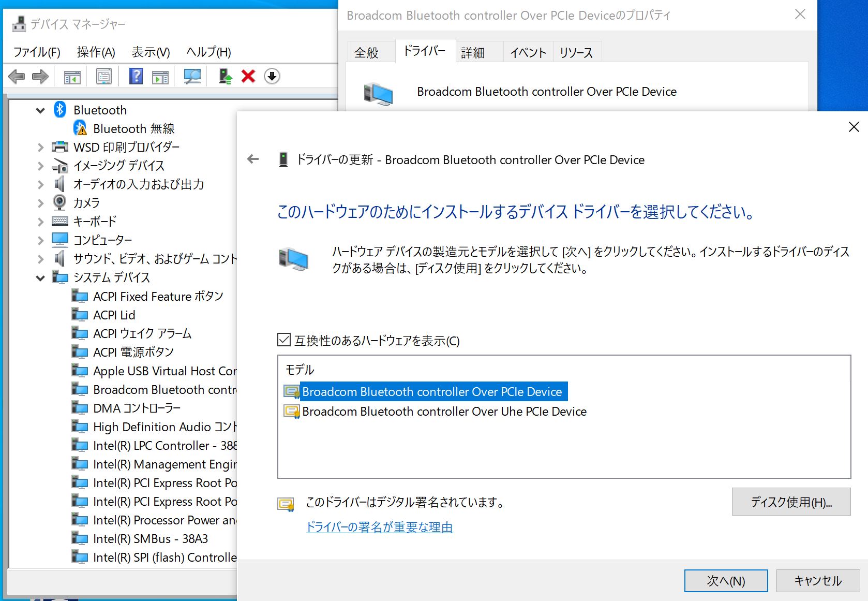Click the speaker icon for オーディオの入力および出力
The image size is (868, 601).
(60, 184)
